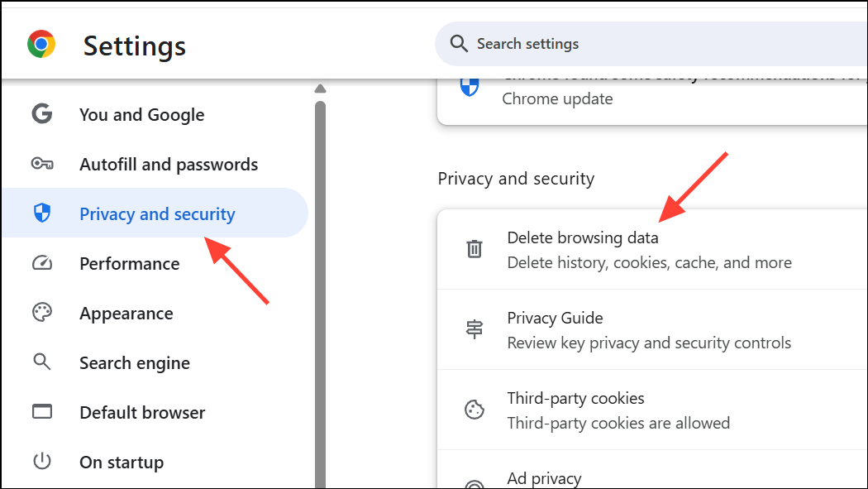Switch to the Privacy and security section

point(156,213)
